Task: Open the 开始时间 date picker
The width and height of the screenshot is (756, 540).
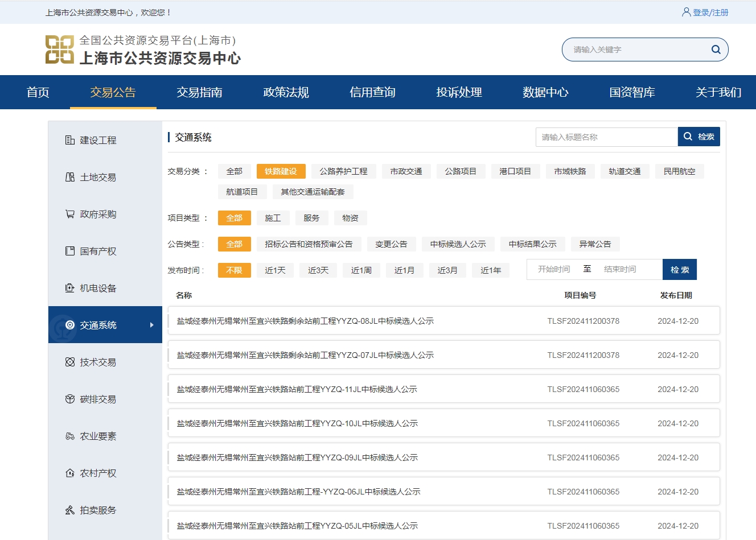Action: click(x=554, y=269)
